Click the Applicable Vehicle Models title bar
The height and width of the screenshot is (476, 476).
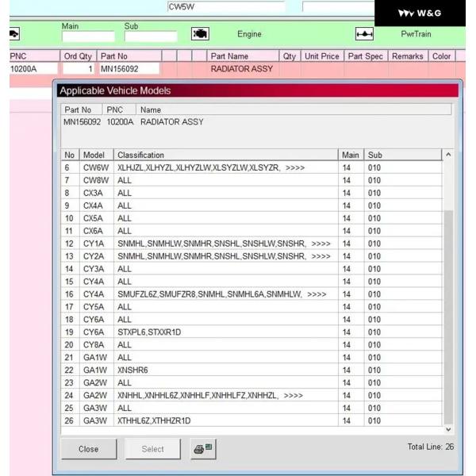click(257, 90)
